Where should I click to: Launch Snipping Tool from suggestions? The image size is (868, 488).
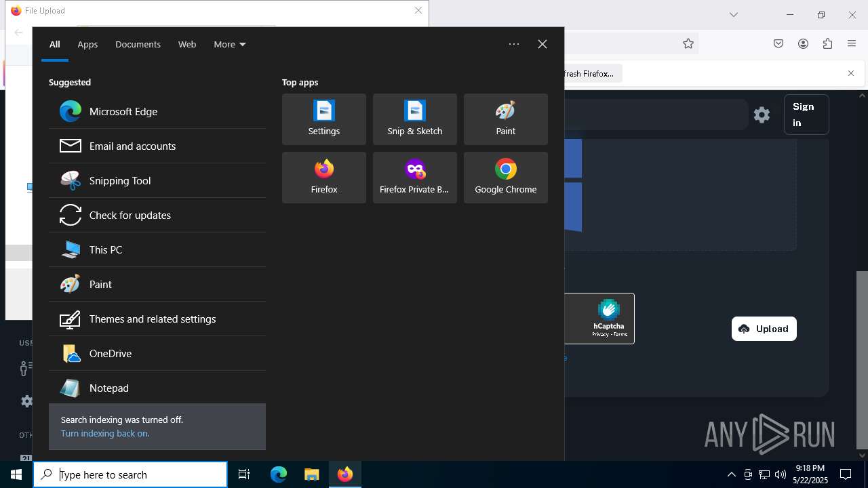click(x=157, y=180)
